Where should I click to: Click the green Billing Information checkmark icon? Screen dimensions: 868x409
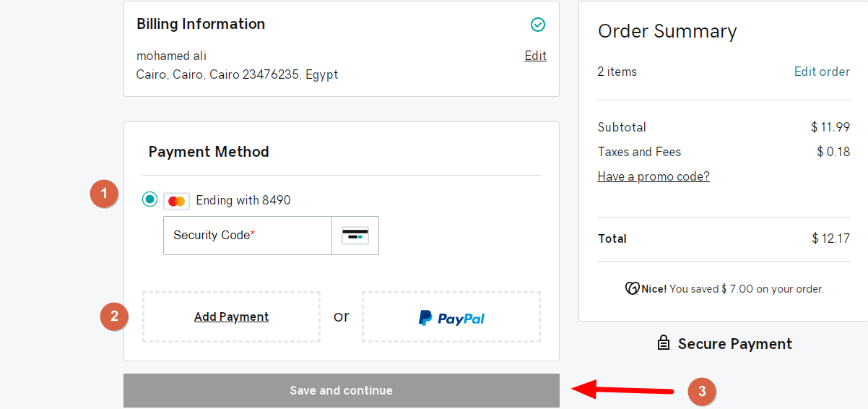pos(538,25)
